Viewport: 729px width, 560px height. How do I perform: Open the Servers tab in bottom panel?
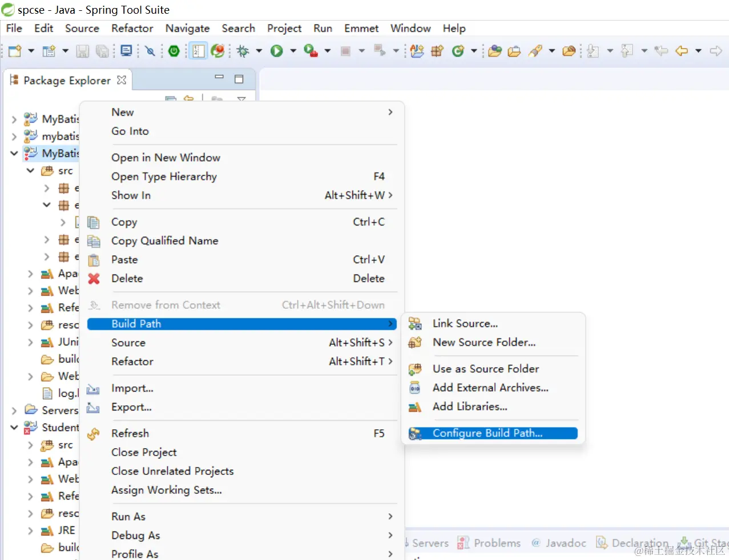(430, 543)
